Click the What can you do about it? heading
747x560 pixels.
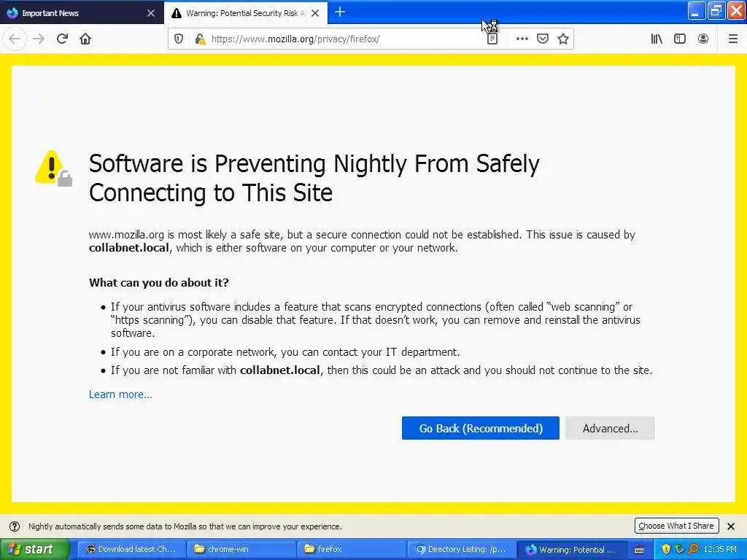(x=158, y=283)
